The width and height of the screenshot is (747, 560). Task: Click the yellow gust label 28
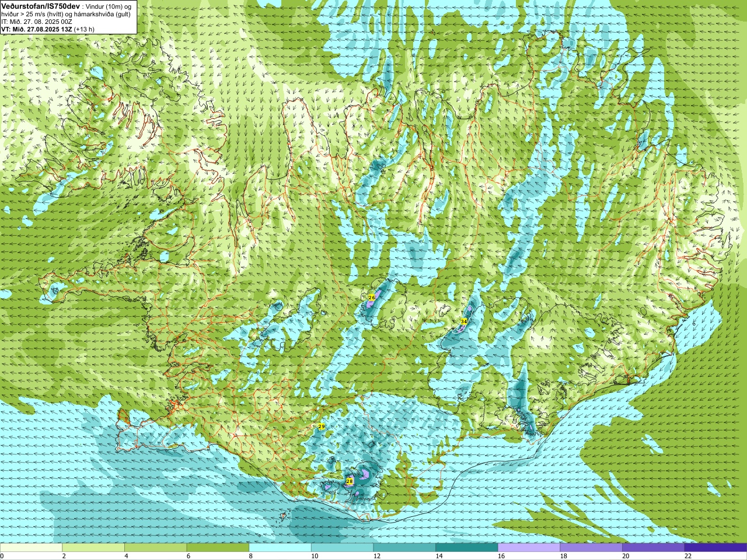click(350, 481)
